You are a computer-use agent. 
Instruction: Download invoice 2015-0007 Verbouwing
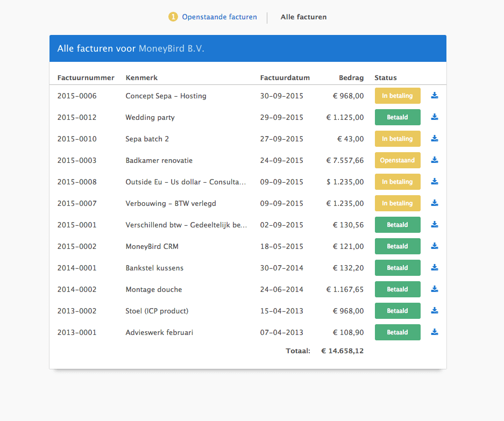click(x=435, y=203)
